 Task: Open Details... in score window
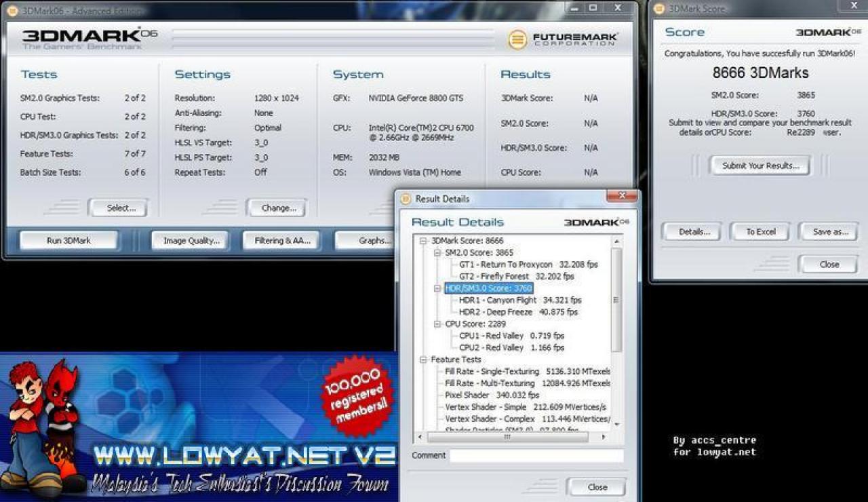[692, 231]
